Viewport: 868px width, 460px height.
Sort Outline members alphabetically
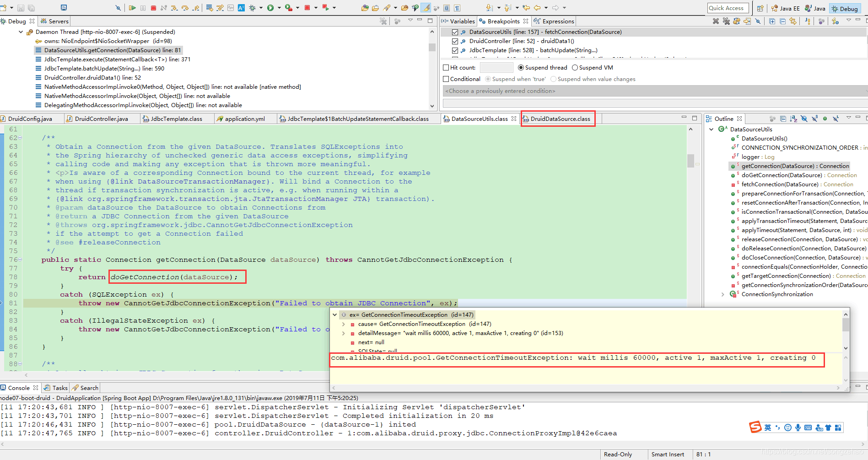[793, 119]
